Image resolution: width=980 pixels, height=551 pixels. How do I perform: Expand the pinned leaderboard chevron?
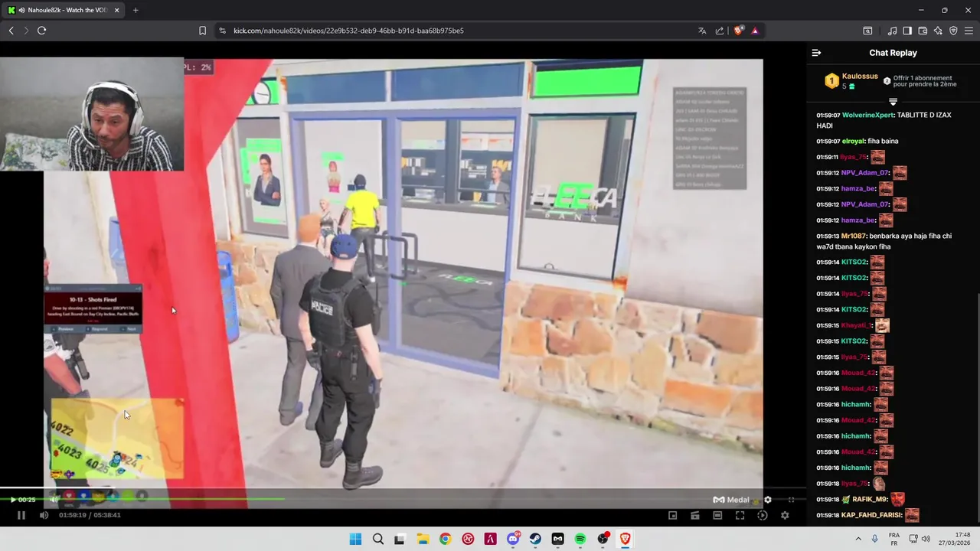point(893,102)
